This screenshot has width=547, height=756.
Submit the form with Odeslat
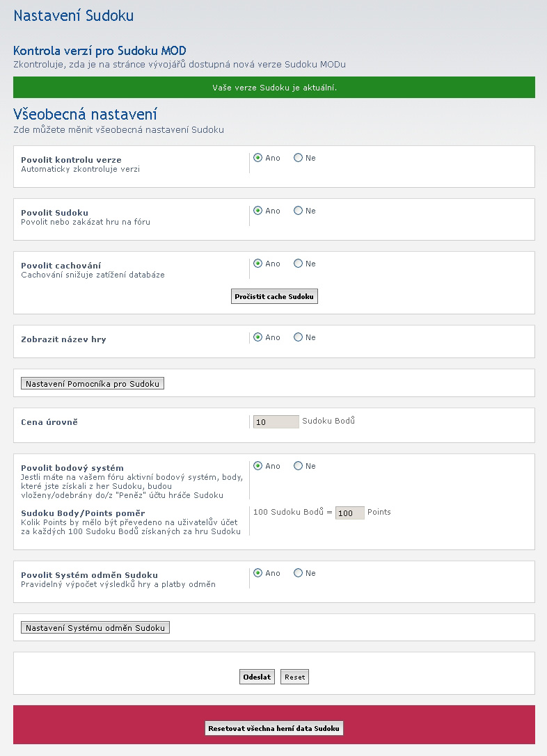coord(257,677)
